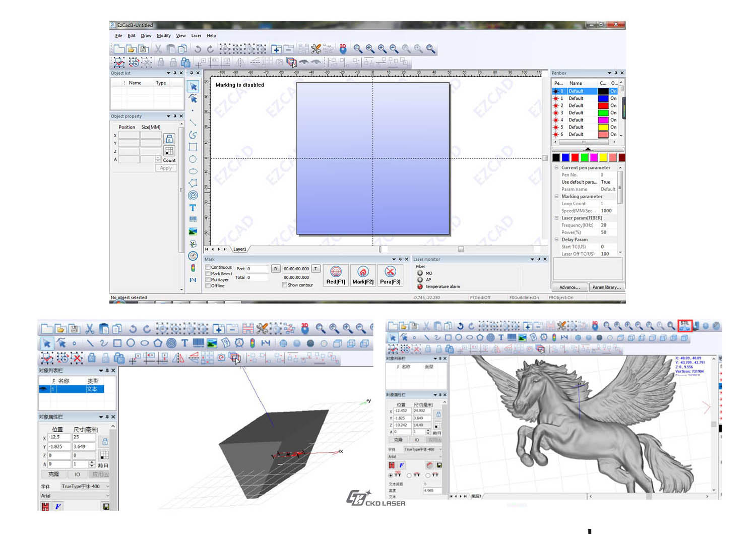Enable the Continuous marking checkbox
Image resolution: width=756 pixels, height=534 pixels.
tap(207, 267)
